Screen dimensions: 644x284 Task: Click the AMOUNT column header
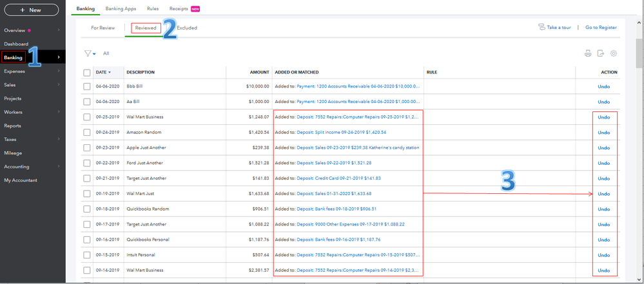coord(259,72)
